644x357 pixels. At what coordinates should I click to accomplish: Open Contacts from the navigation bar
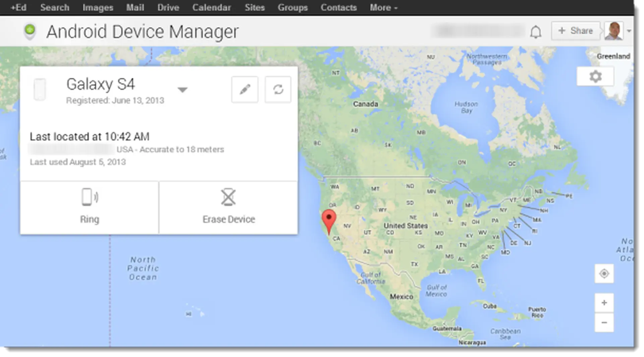click(x=338, y=7)
